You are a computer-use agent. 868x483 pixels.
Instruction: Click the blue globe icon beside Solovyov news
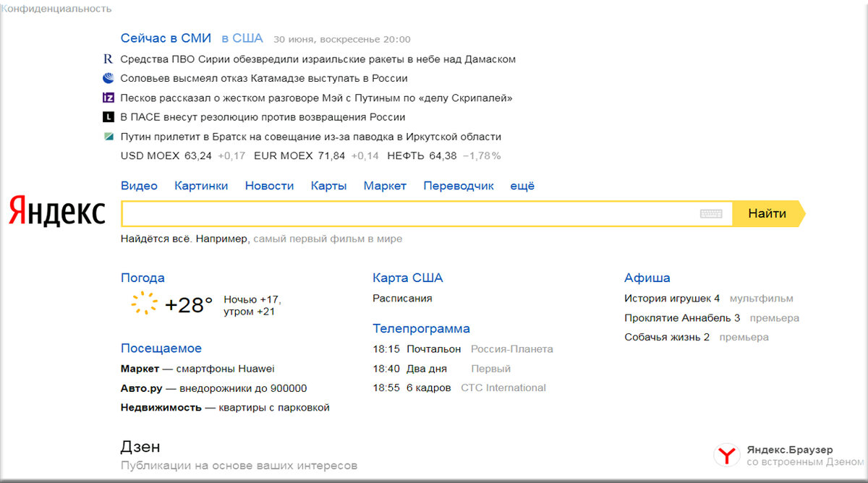coord(109,78)
